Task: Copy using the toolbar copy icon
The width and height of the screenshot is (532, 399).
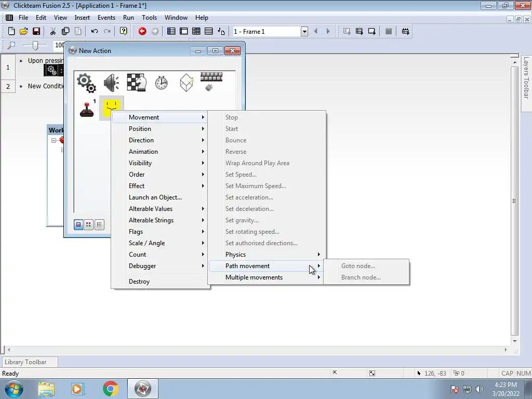Action: 65,31
